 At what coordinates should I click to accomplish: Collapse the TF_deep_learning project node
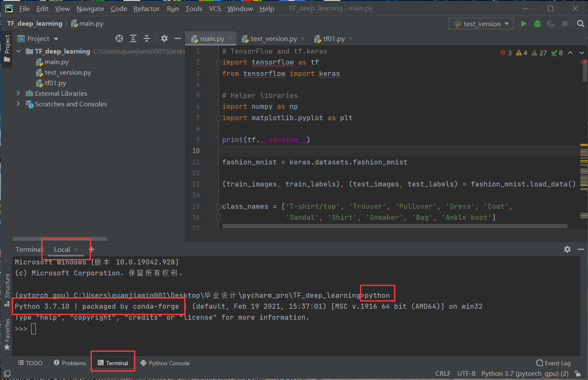point(18,51)
